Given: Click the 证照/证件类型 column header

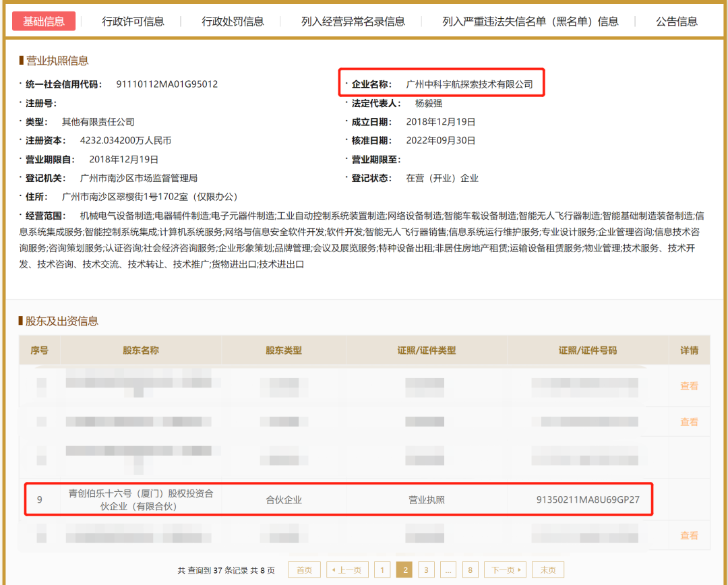Looking at the screenshot, I should (426, 350).
